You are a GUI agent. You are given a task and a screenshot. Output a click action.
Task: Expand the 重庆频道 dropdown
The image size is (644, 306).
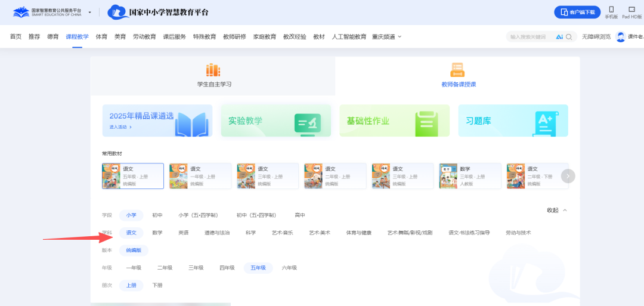(x=387, y=36)
